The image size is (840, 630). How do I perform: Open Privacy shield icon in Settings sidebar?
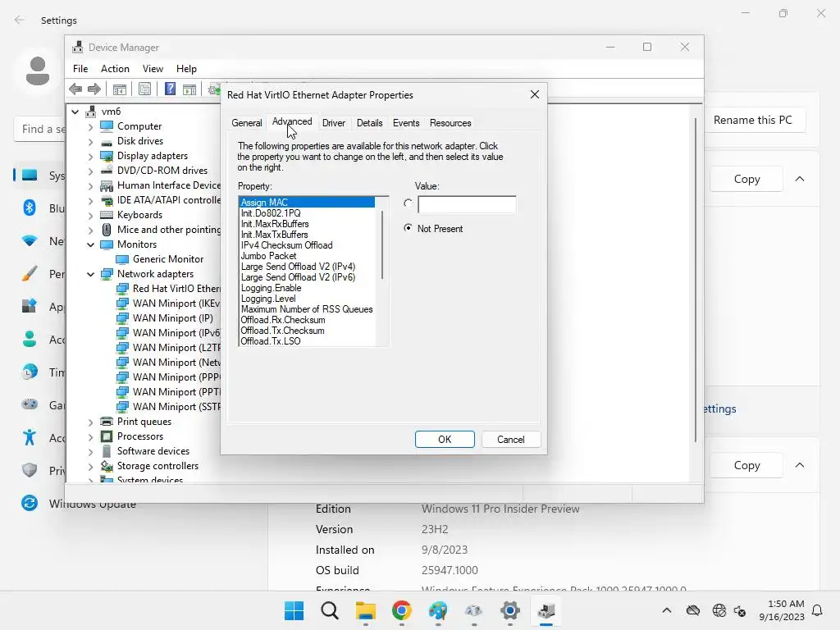point(30,470)
